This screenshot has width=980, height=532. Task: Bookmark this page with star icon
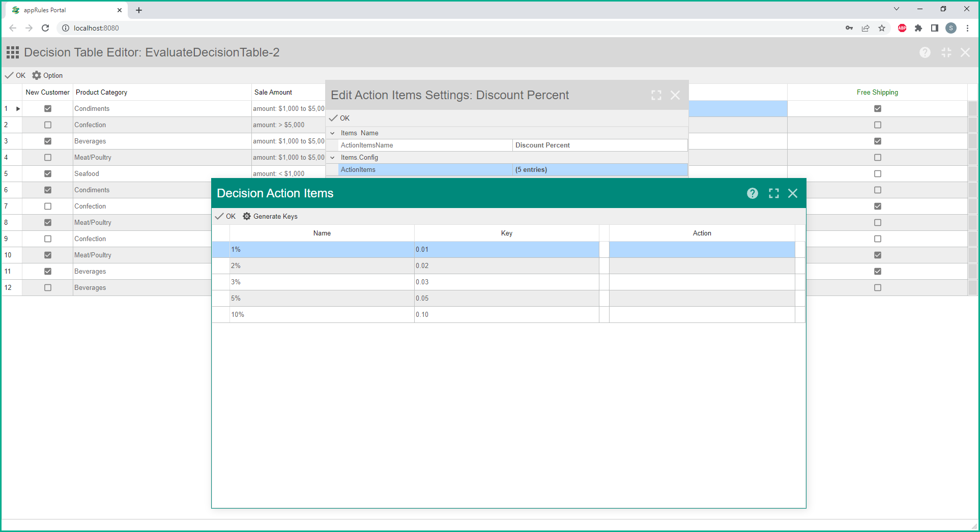882,28
